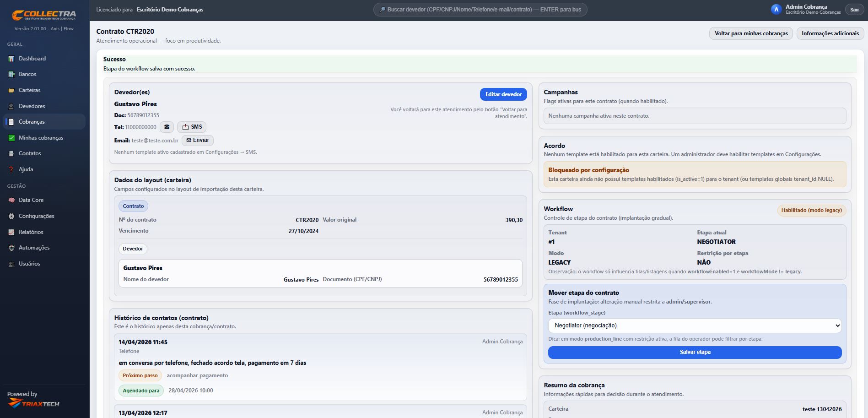868x418 pixels.
Task: Open the Carteiras menu item
Action: click(44, 90)
